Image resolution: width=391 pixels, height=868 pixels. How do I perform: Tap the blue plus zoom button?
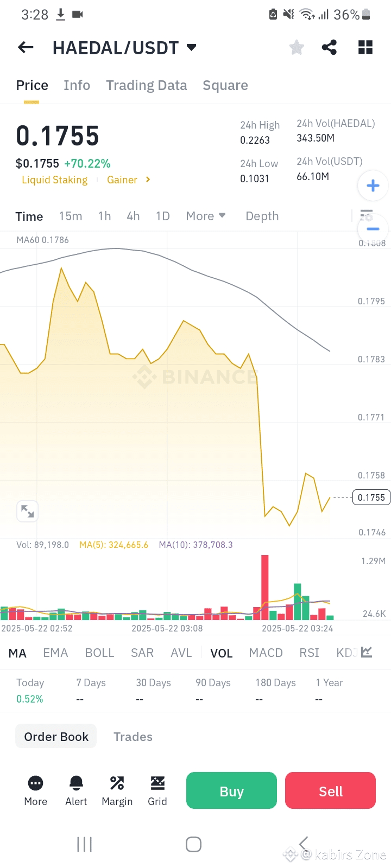373,186
